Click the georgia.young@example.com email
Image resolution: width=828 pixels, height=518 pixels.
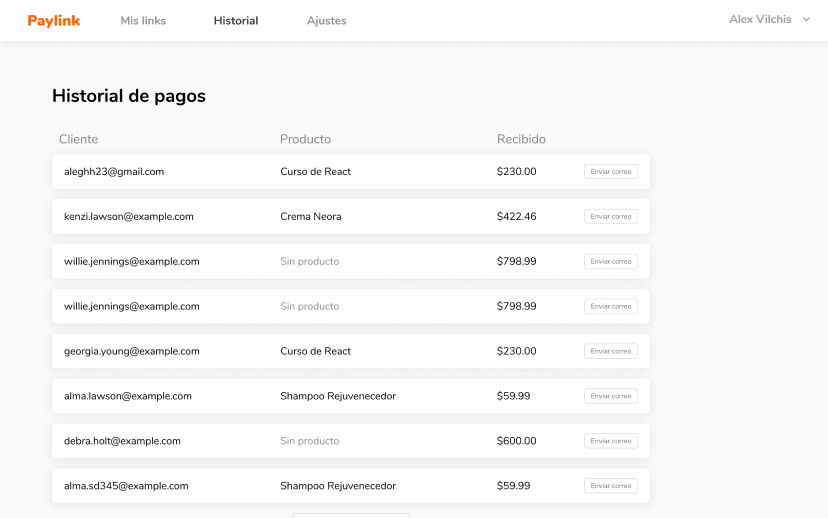(x=132, y=351)
